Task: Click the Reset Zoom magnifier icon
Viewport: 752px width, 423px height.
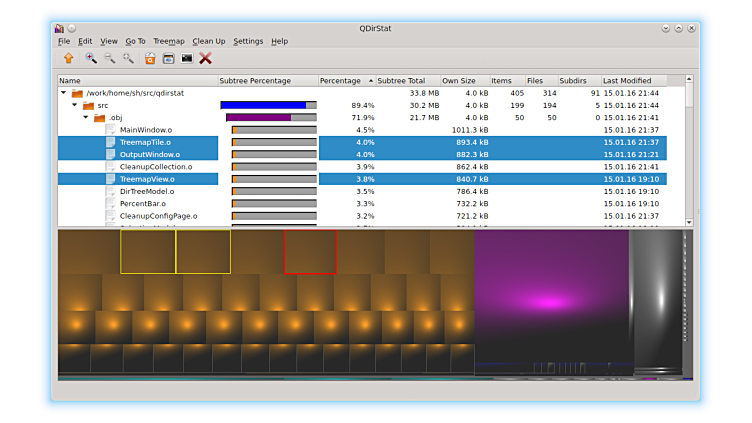Action: coord(128,58)
